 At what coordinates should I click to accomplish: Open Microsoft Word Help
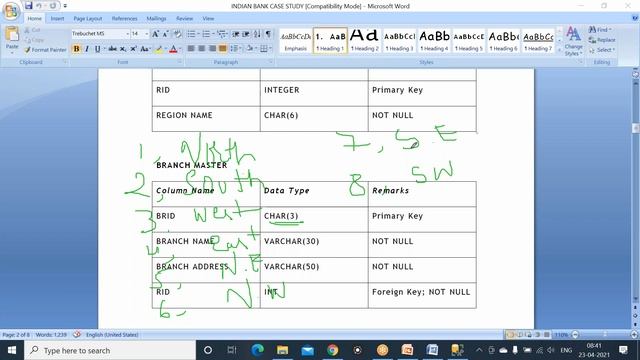click(635, 18)
